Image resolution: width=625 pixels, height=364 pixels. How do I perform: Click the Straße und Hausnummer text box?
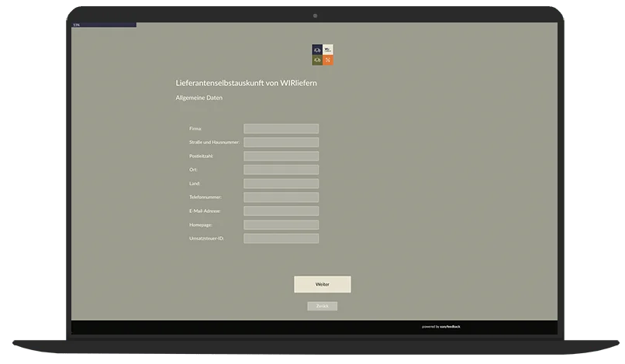pos(281,143)
